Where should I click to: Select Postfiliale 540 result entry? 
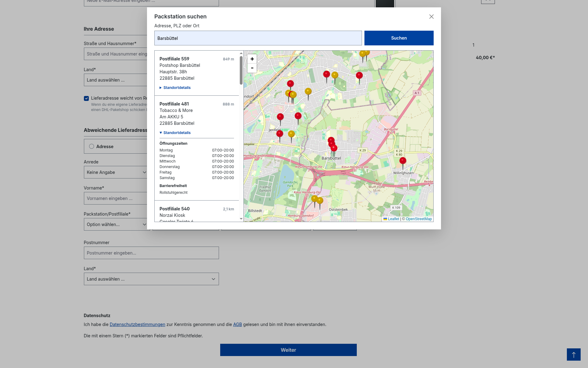tap(197, 212)
